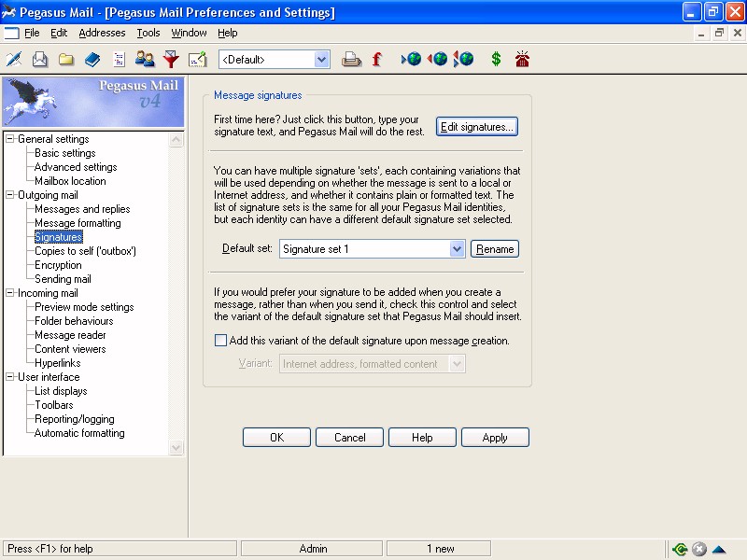
Task: Click the Edit signatures button
Action: tap(477, 127)
